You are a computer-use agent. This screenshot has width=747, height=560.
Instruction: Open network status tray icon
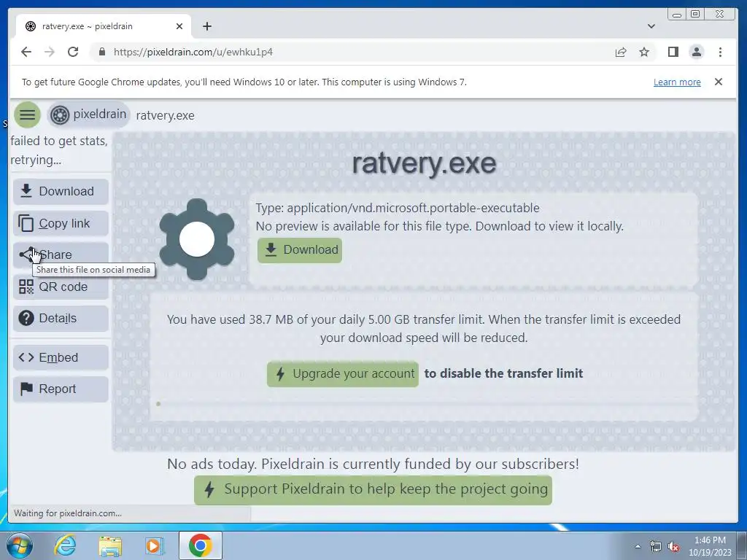(656, 547)
